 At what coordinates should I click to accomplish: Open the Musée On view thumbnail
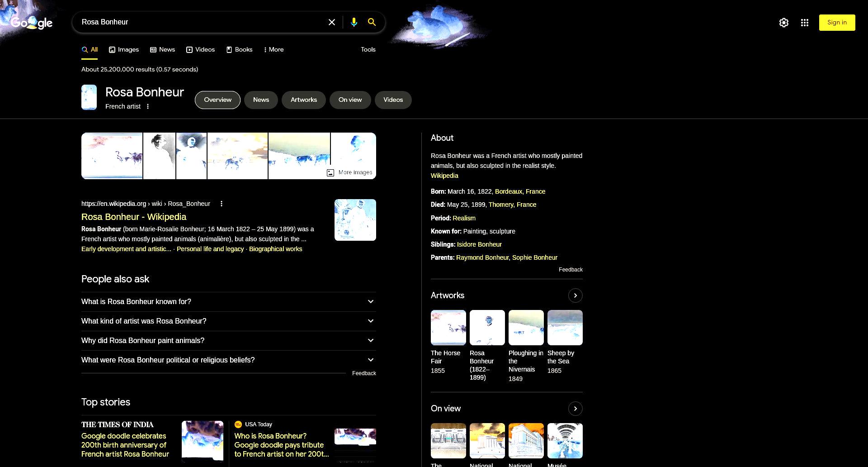(x=565, y=441)
